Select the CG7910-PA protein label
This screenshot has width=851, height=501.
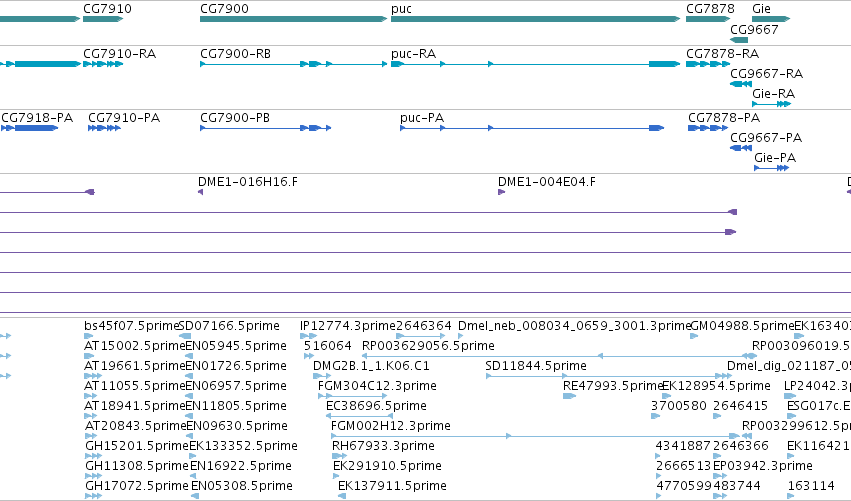click(x=124, y=118)
